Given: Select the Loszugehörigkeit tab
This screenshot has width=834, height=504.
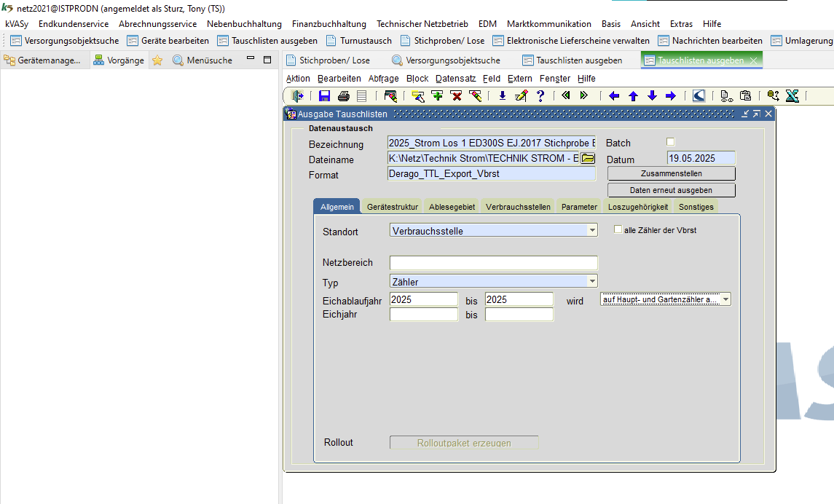Looking at the screenshot, I should pos(638,207).
